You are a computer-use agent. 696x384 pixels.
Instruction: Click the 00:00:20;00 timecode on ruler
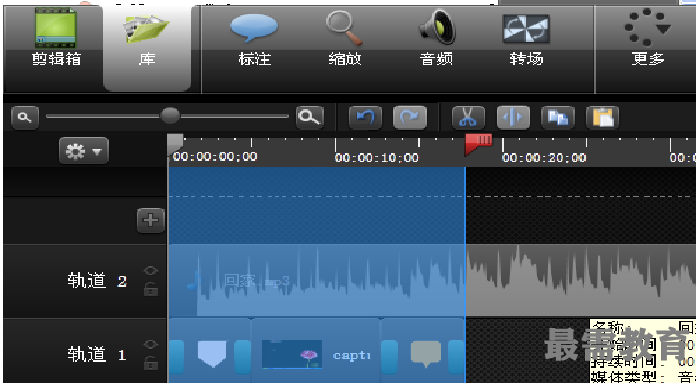pos(544,158)
